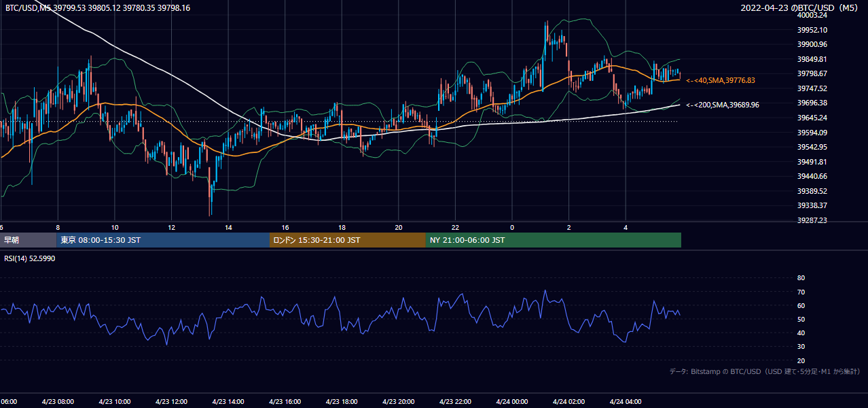Click RSI axis level 80
The height and width of the screenshot is (408, 868).
coord(801,278)
